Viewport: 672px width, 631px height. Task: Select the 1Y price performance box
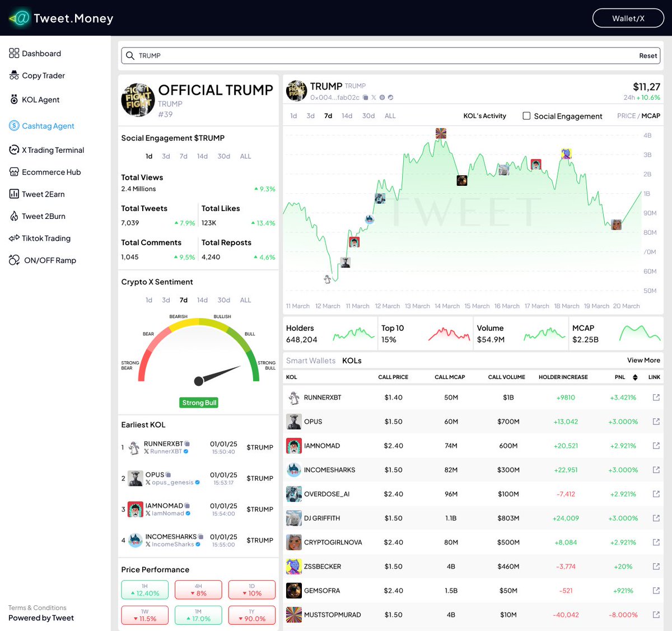pyautogui.click(x=252, y=615)
